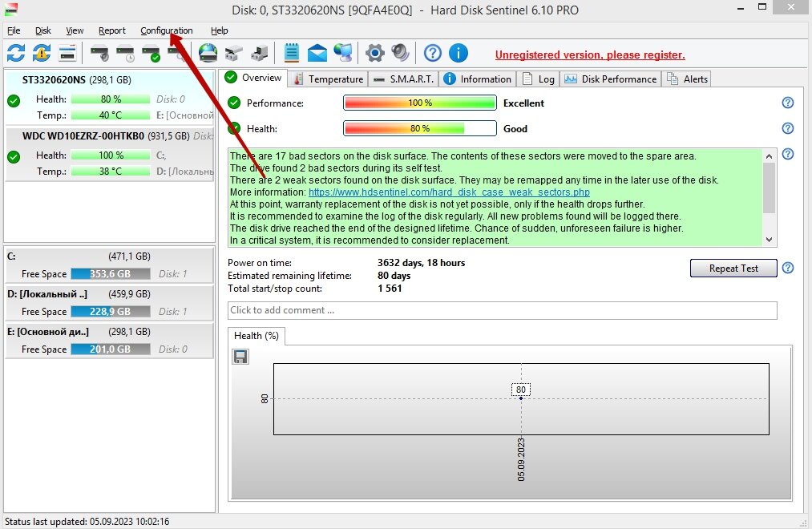Click the D: [Локальный ..] partition header
Viewport: 812px width, 529px height.
tap(109, 294)
